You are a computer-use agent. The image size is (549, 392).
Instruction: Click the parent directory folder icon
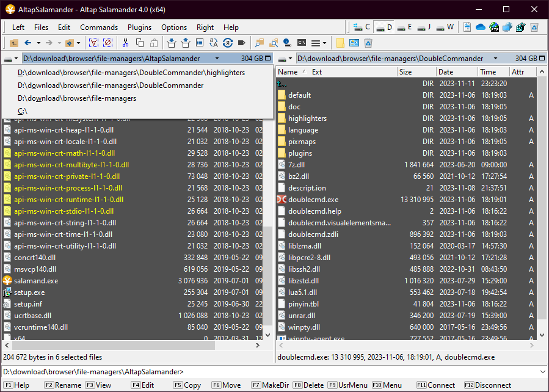click(x=13, y=43)
